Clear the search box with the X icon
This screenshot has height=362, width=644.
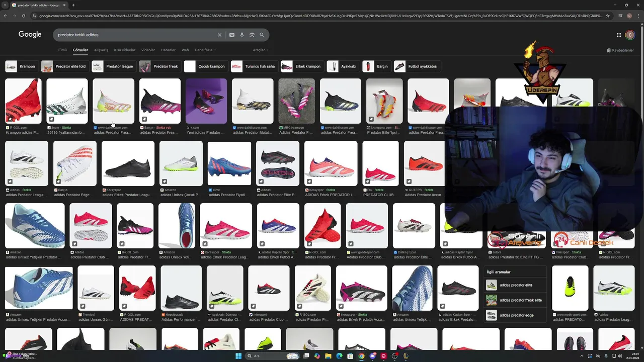219,35
